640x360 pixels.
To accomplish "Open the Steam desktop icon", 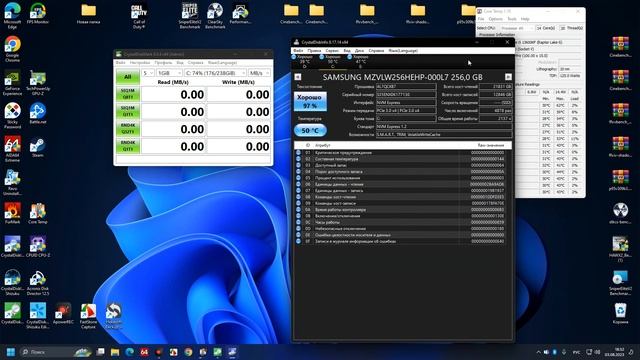I will [x=38, y=147].
